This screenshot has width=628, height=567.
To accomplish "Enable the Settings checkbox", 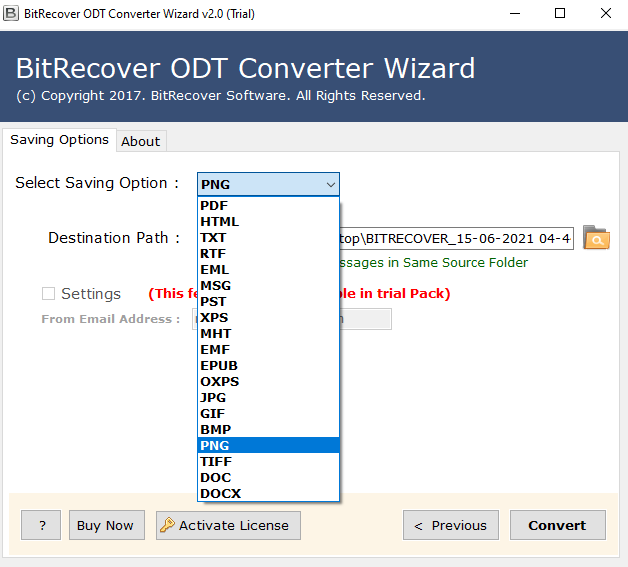I will pos(49,294).
